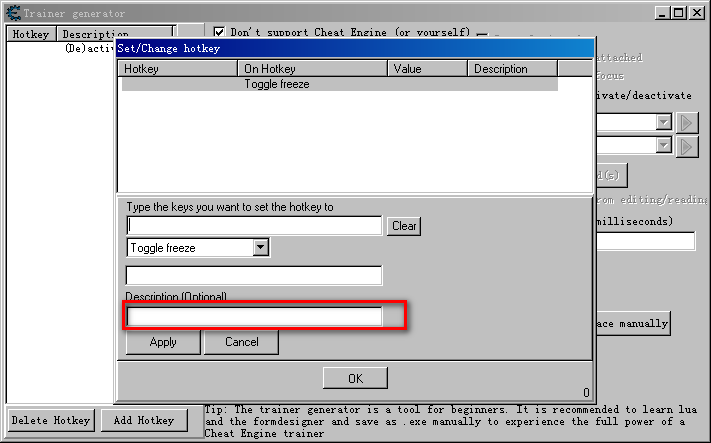Image resolution: width=711 pixels, height=443 pixels.
Task: Expand the first combo box on right panel
Action: [663, 122]
